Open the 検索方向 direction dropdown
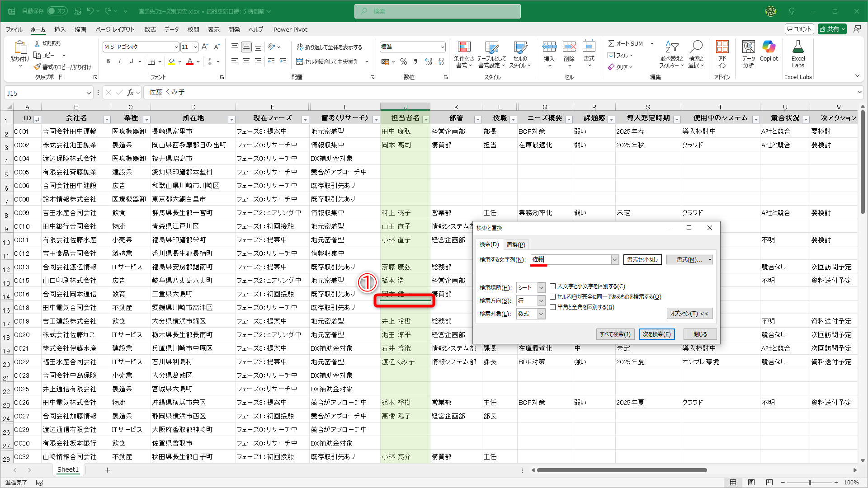Viewport: 868px width, 488px height. [540, 300]
